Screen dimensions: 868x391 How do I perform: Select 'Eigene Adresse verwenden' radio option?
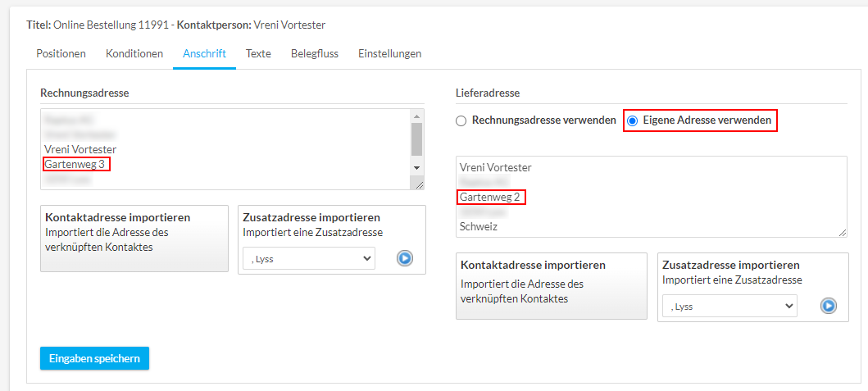point(632,120)
